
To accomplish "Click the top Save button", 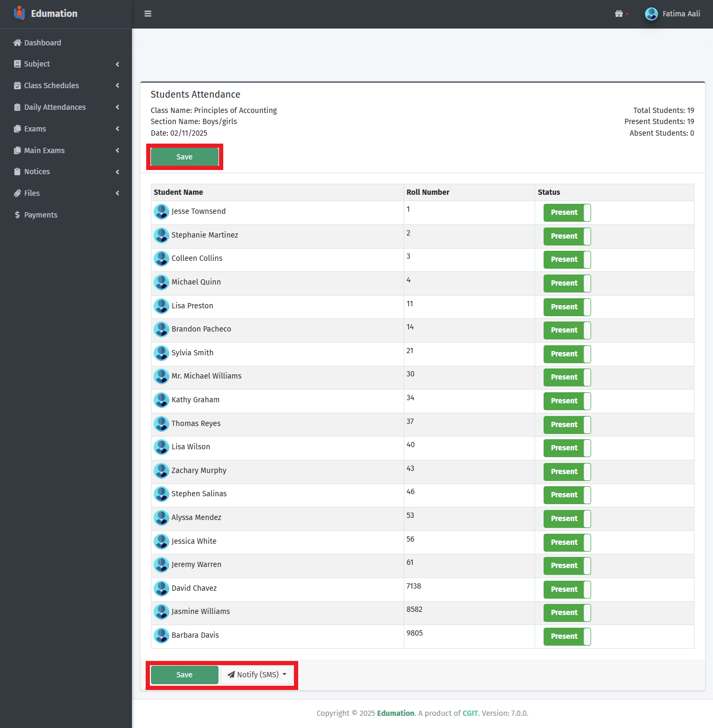I will coord(184,157).
